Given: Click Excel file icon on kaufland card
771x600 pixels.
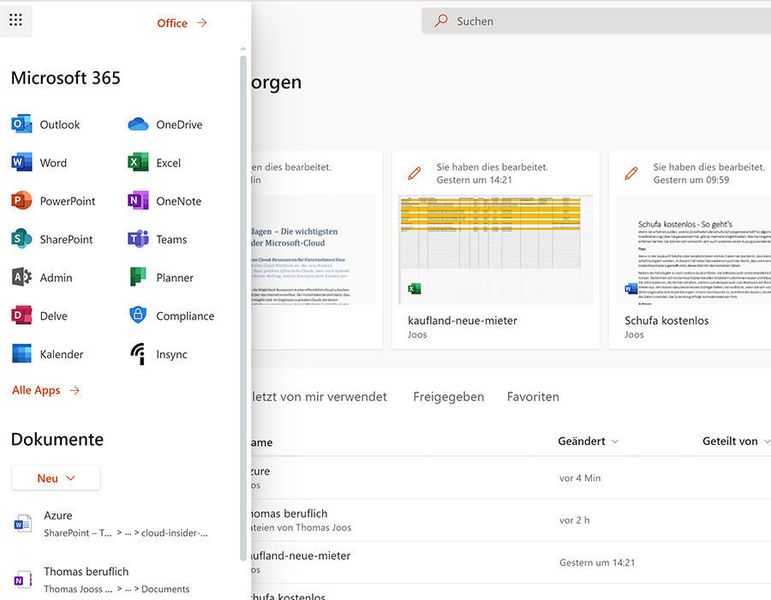Looking at the screenshot, I should pyautogui.click(x=415, y=289).
